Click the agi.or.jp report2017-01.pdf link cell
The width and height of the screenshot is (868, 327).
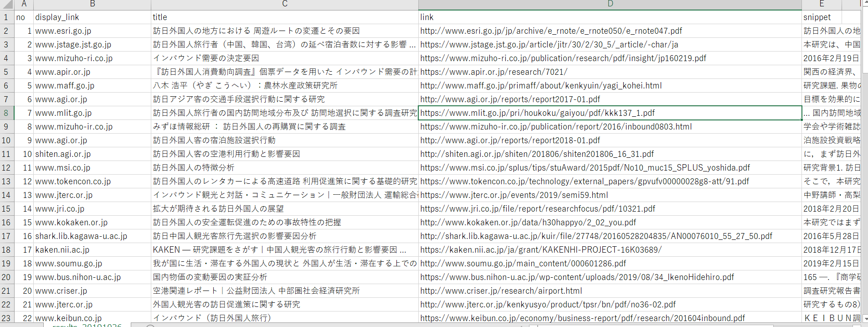pyautogui.click(x=610, y=99)
